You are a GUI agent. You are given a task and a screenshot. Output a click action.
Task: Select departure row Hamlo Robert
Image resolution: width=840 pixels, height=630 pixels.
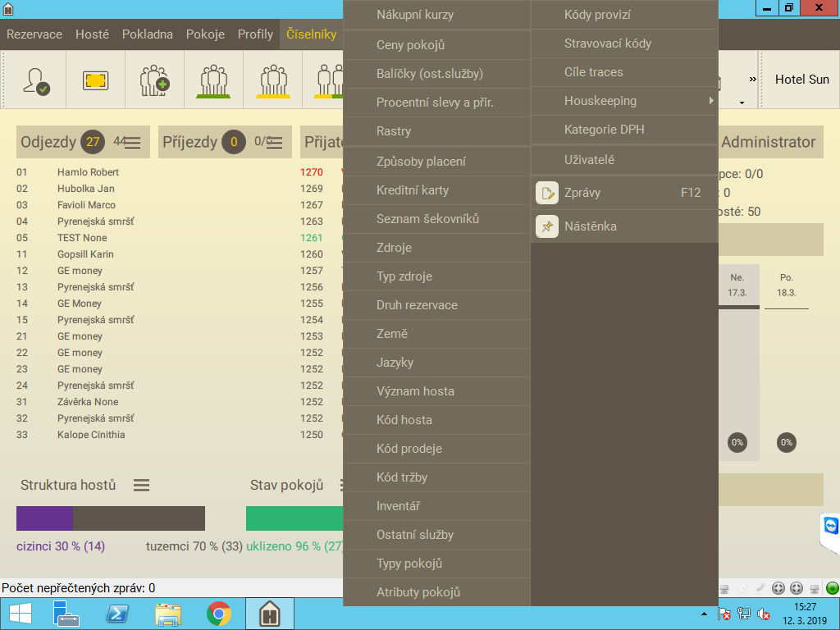[x=88, y=172]
